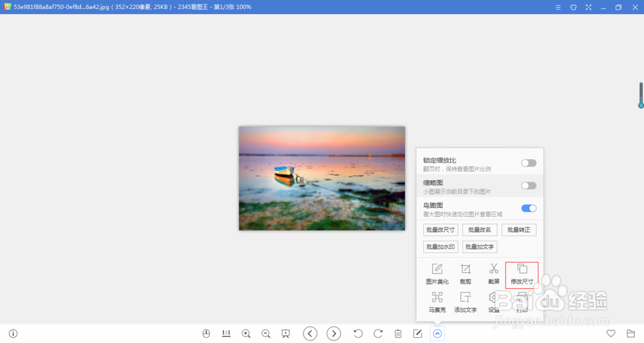Toggle 锁定缩放比 switch
The image size is (644, 343).
(529, 163)
